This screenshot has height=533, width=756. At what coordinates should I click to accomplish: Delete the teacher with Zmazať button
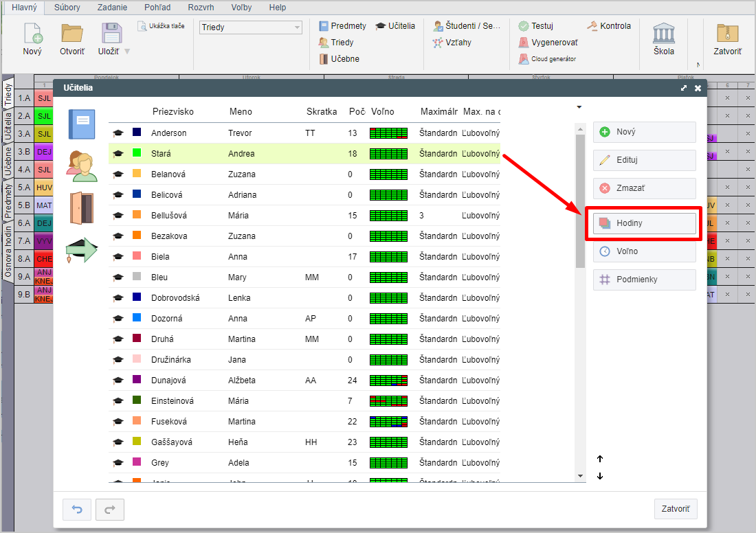pos(644,188)
